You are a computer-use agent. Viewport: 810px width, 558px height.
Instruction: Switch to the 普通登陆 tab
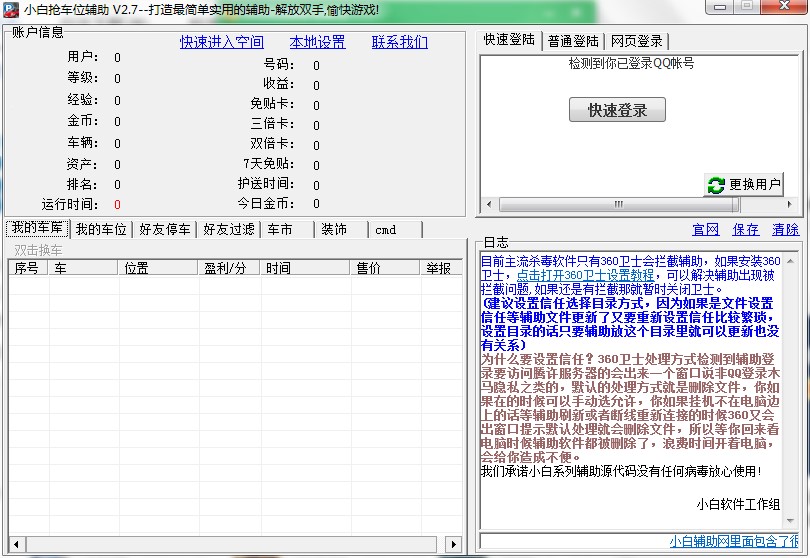click(x=573, y=41)
